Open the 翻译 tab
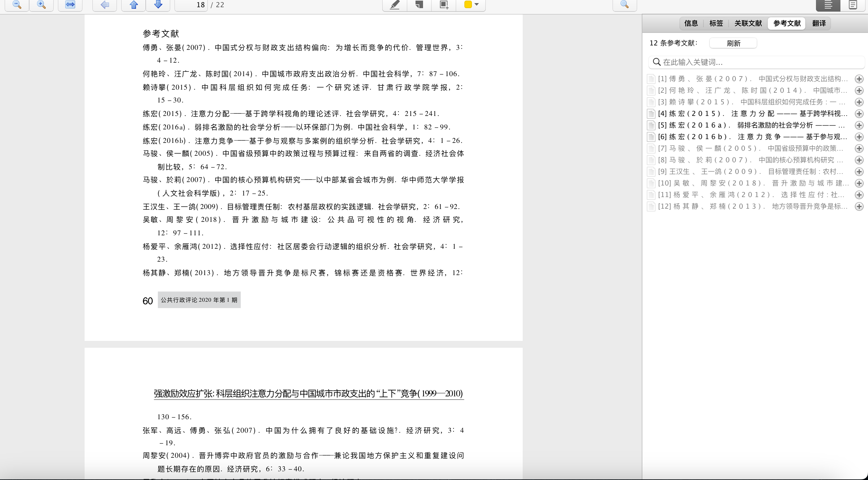The width and height of the screenshot is (868, 480). [819, 23]
